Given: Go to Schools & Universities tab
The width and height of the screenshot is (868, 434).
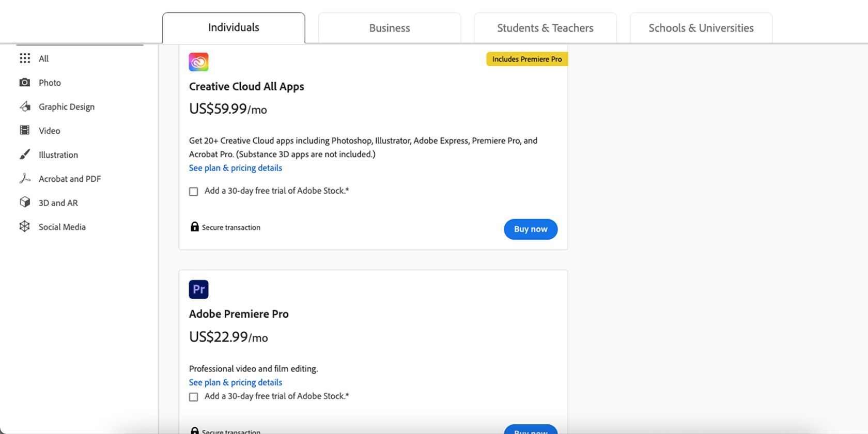Looking at the screenshot, I should point(701,28).
